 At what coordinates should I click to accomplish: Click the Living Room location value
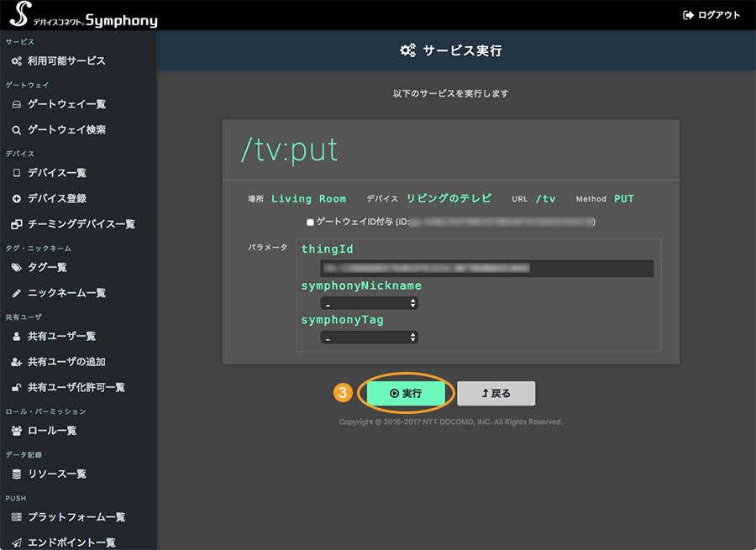tap(308, 199)
